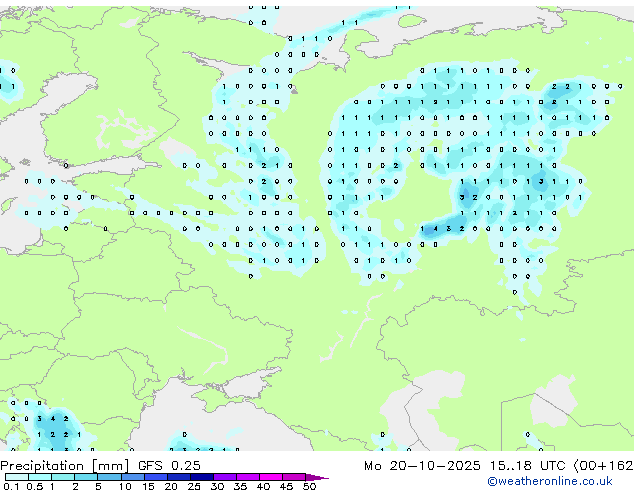The width and height of the screenshot is (634, 490).
Task: Click the legend value label 20
Action: 171,486
